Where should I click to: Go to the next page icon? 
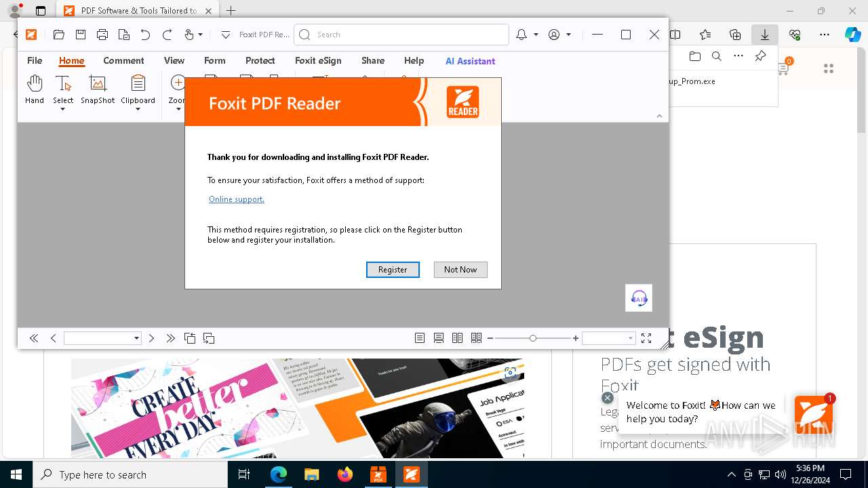coord(151,338)
